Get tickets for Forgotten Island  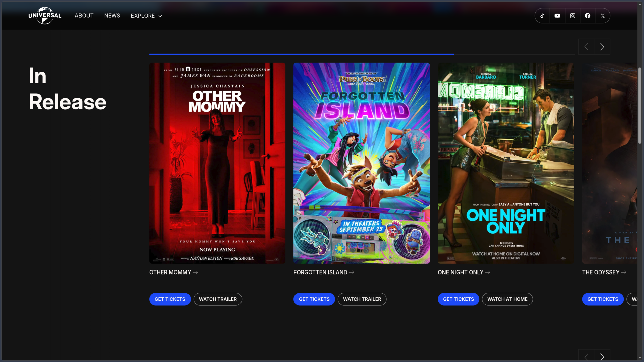[x=314, y=299]
